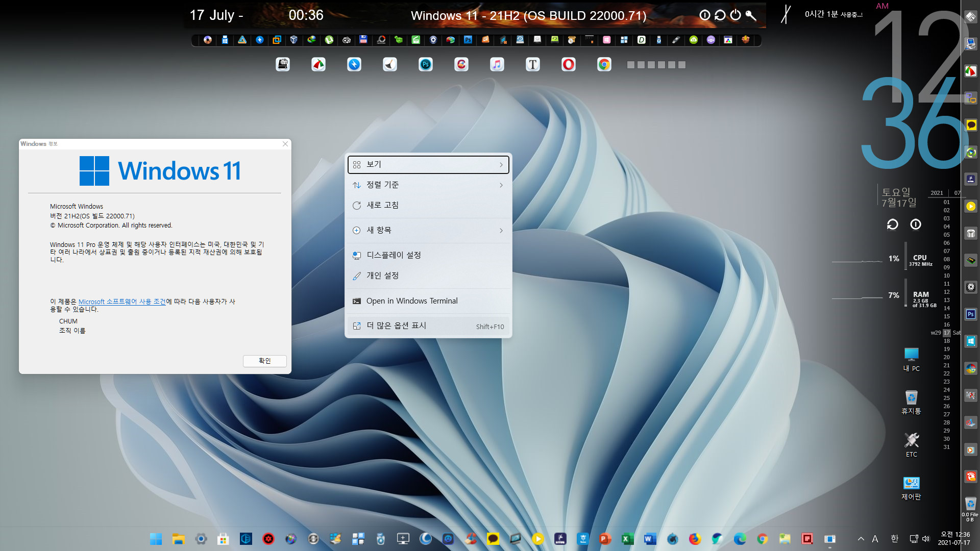Click the floppy disk icon in top dock
Image resolution: width=980 pixels, height=551 pixels.
coord(363,40)
